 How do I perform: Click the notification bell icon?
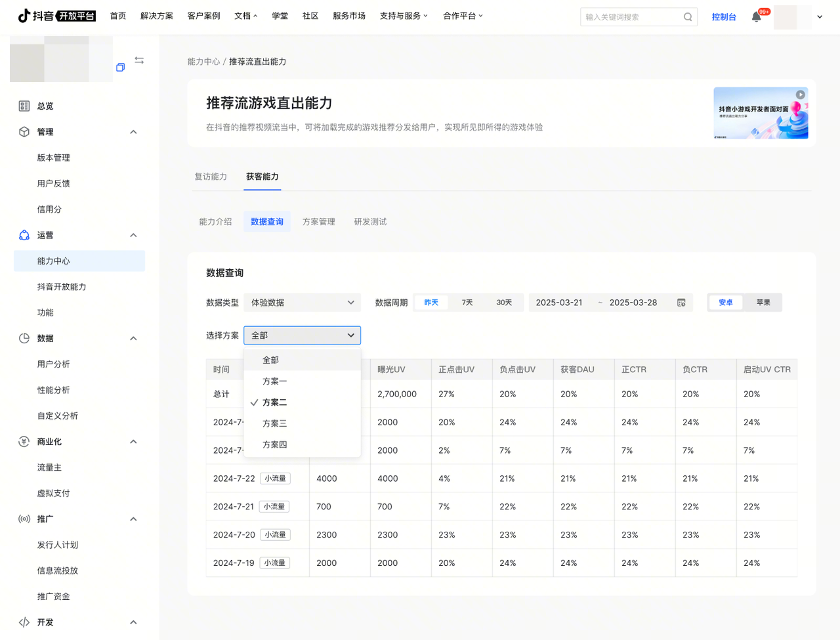pyautogui.click(x=756, y=17)
